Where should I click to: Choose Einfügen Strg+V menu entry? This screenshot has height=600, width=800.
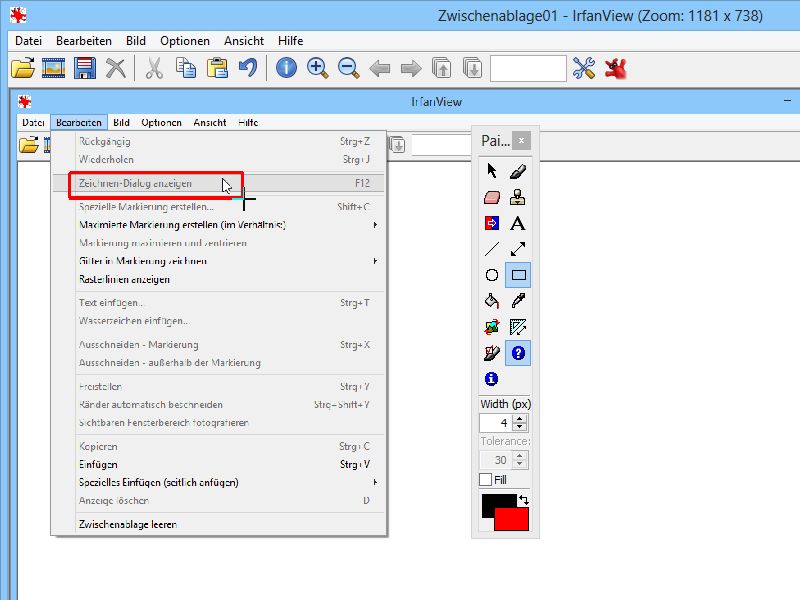coord(218,464)
